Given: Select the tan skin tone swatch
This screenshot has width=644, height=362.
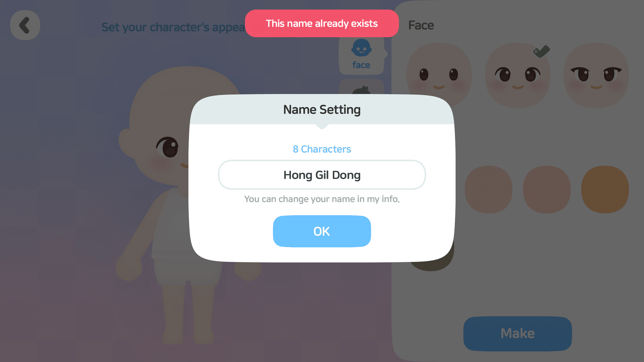Looking at the screenshot, I should tap(605, 189).
